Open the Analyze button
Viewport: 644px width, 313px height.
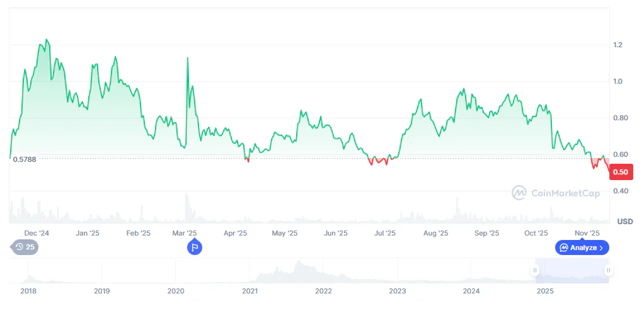coord(582,248)
